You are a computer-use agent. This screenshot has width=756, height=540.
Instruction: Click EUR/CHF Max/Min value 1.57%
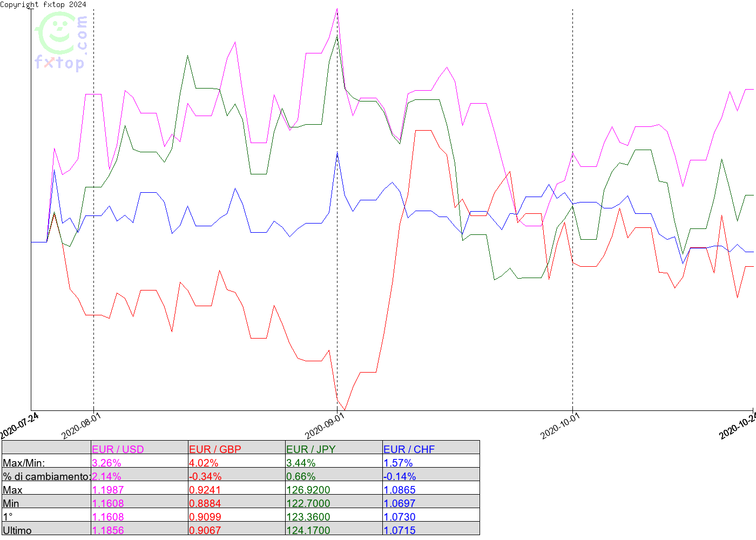(x=398, y=463)
